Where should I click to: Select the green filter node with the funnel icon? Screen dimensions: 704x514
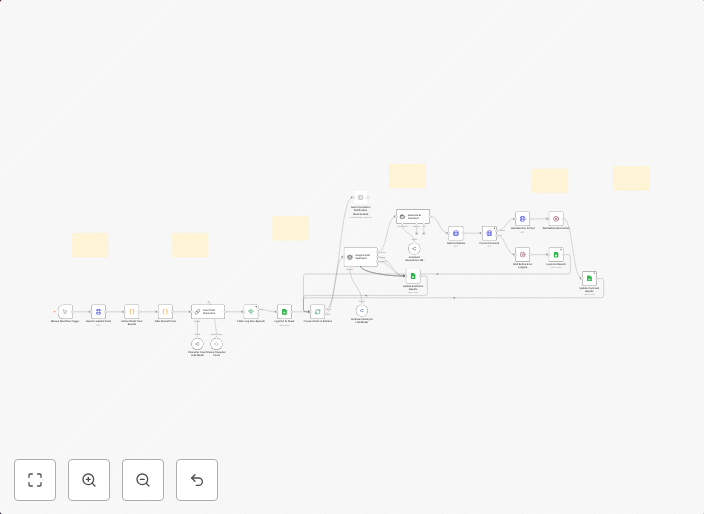coord(251,312)
